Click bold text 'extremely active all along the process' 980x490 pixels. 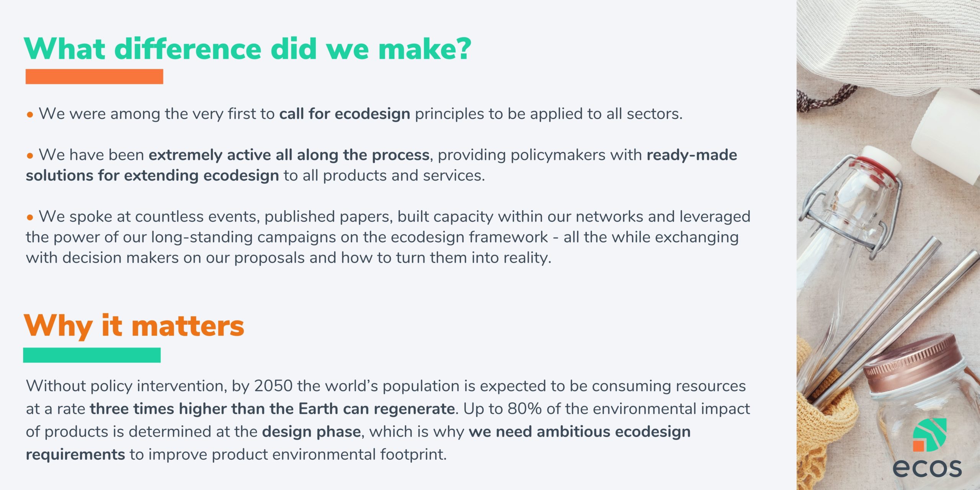[x=289, y=155]
